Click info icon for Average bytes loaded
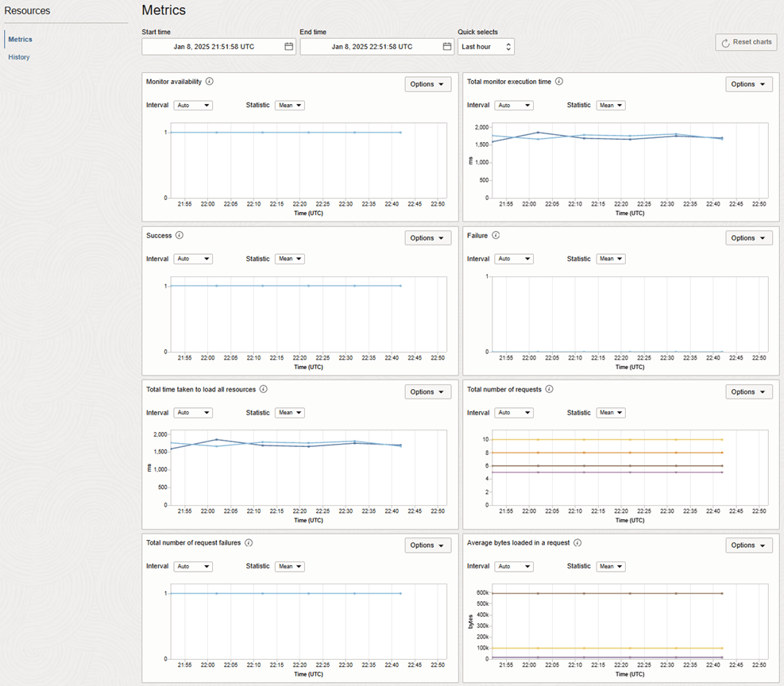 point(577,543)
